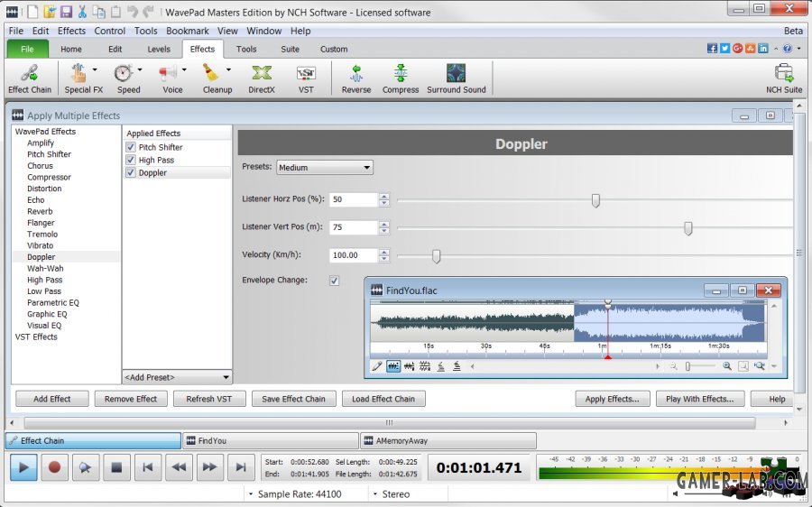Image resolution: width=812 pixels, height=507 pixels.
Task: Click the New file icon in title bar
Action: point(32,12)
